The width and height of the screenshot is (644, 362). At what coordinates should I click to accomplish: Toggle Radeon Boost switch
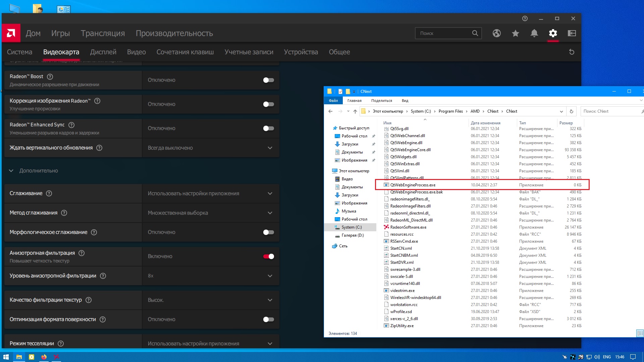(x=269, y=80)
